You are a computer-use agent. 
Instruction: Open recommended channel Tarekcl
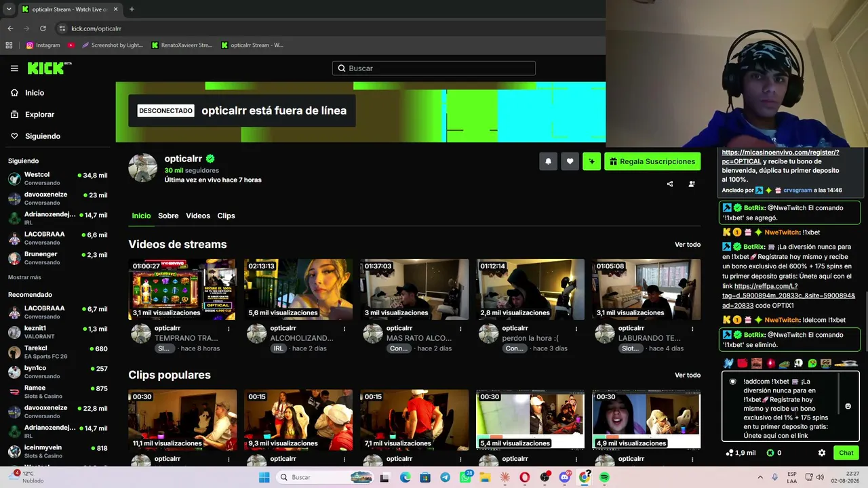(x=58, y=352)
